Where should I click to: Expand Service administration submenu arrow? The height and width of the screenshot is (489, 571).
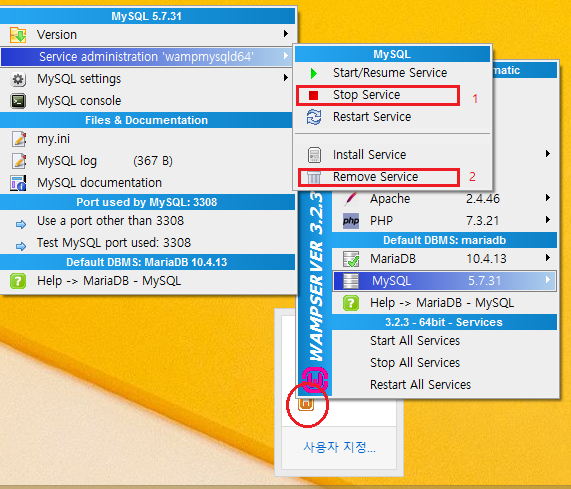point(286,56)
